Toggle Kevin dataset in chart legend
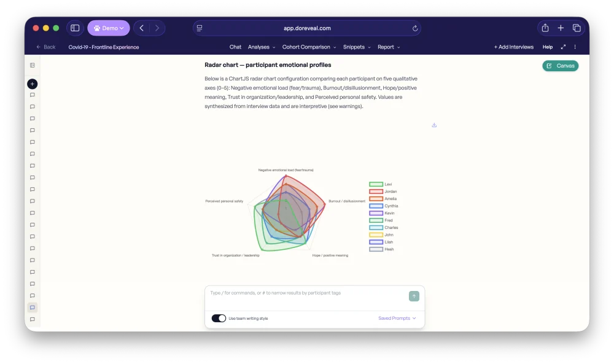Image resolution: width=614 pixels, height=364 pixels. coord(382,214)
